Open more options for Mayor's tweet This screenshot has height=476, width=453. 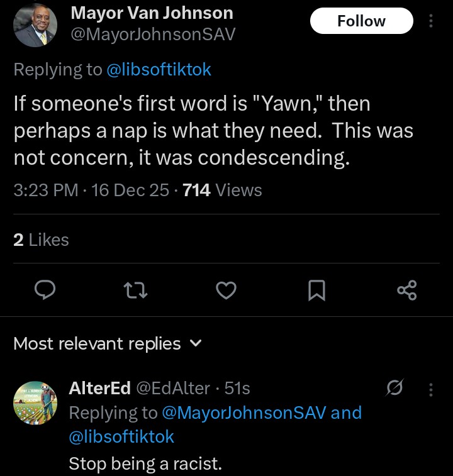[431, 21]
